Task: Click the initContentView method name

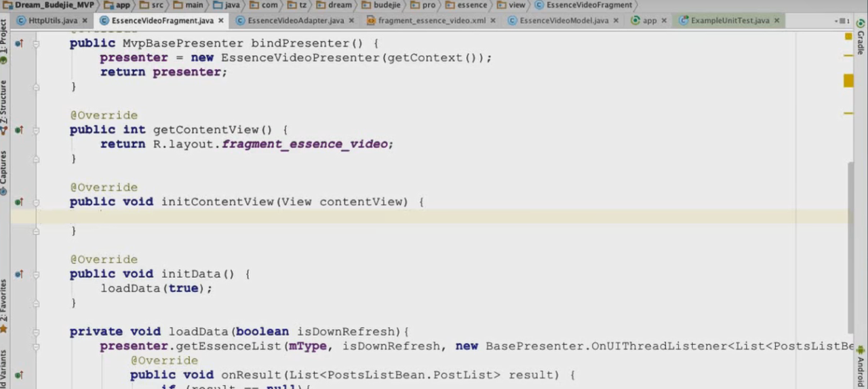Action: tap(218, 202)
